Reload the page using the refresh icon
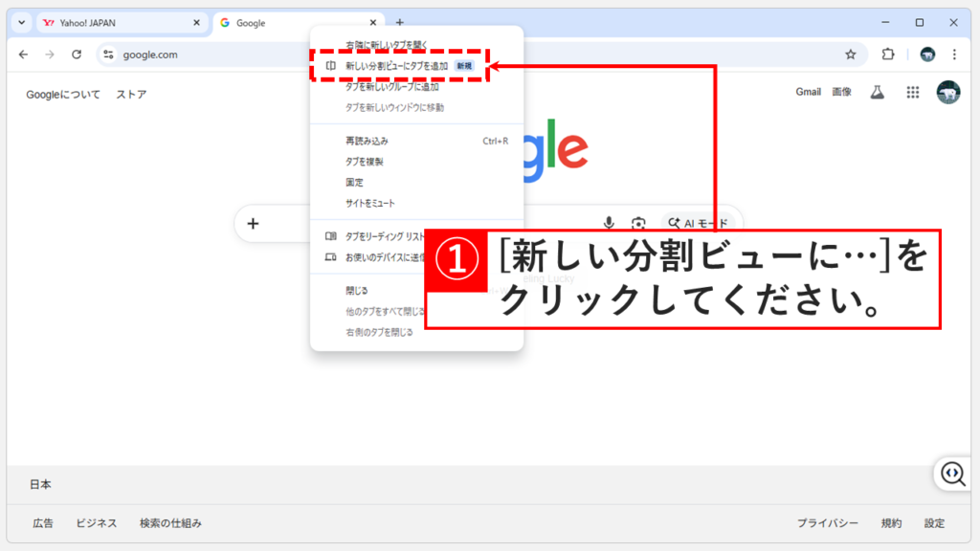980x551 pixels. 77,55
